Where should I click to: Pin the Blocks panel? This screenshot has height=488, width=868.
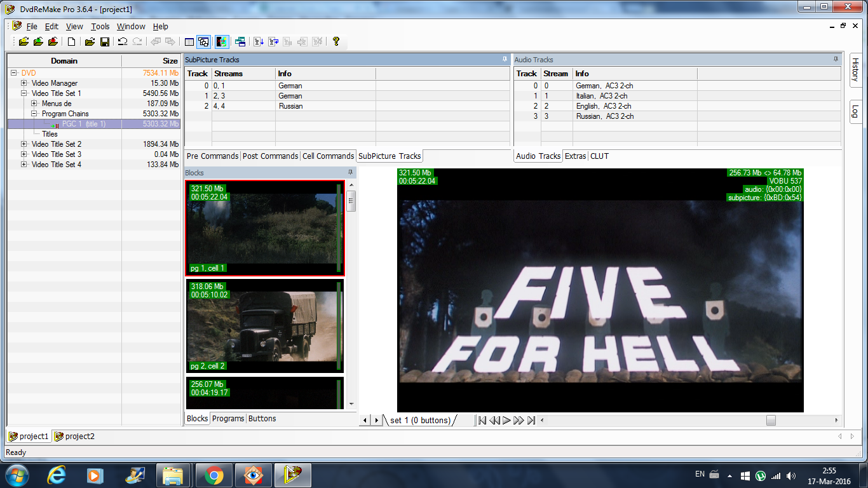pyautogui.click(x=350, y=172)
